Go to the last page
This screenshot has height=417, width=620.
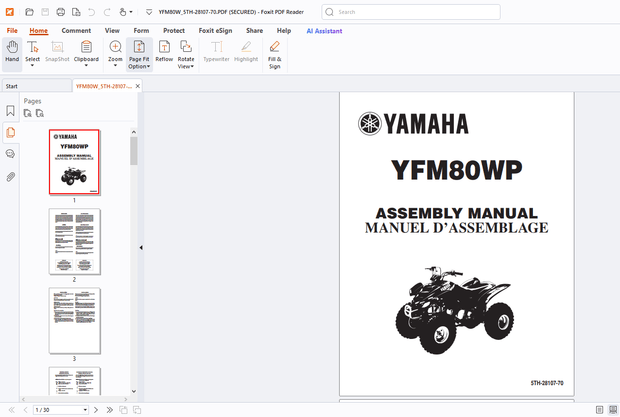tap(109, 410)
